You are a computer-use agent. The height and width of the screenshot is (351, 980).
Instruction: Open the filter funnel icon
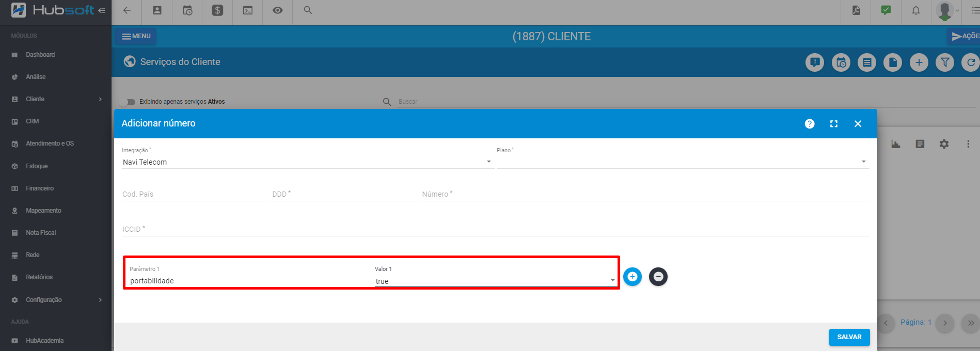tap(945, 62)
